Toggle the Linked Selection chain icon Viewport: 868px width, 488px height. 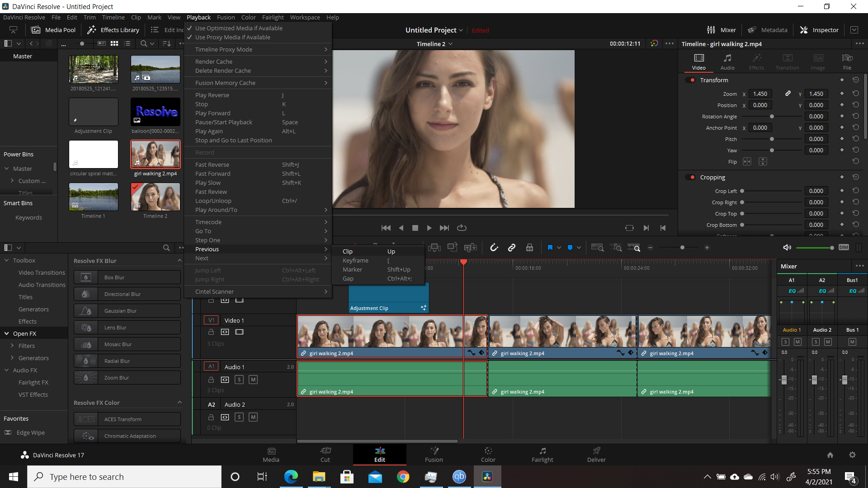[x=512, y=248]
